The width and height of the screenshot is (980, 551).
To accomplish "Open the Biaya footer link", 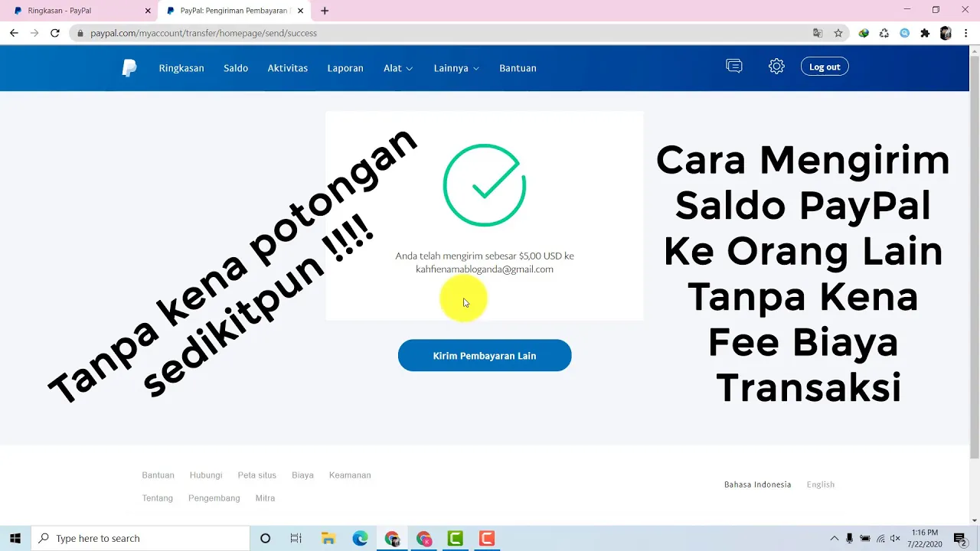I will [x=302, y=475].
